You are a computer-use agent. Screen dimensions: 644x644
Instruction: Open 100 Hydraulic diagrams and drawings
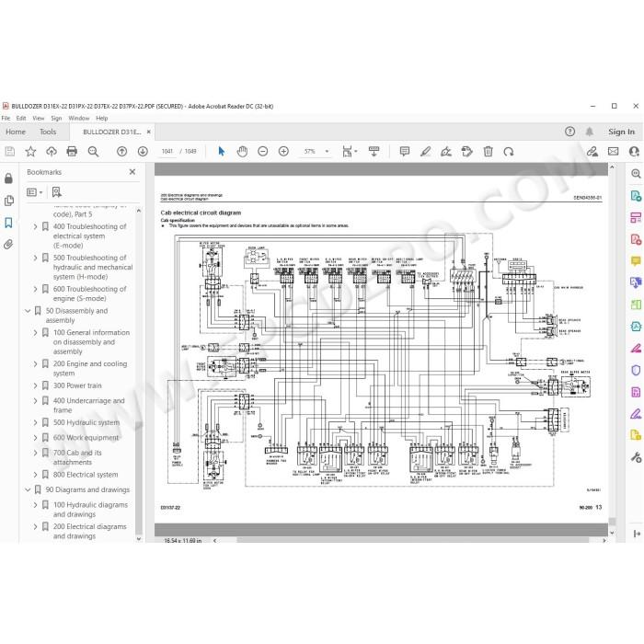coord(90,510)
